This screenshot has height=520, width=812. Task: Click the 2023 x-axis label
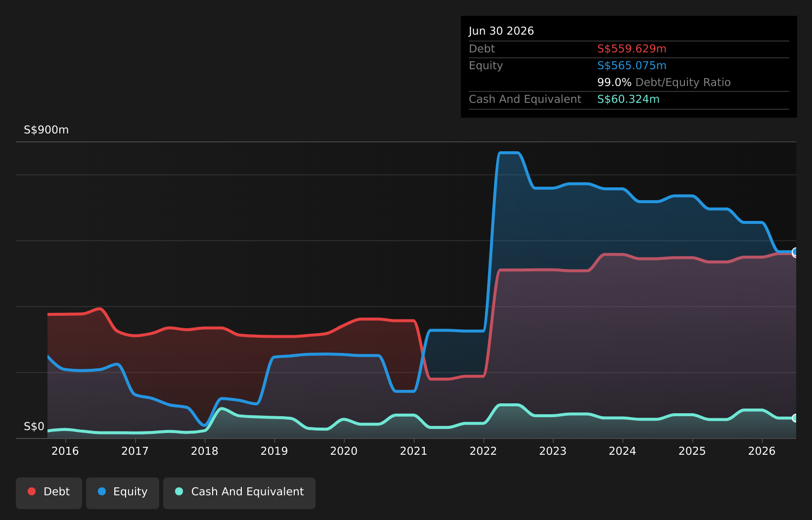pos(553,451)
